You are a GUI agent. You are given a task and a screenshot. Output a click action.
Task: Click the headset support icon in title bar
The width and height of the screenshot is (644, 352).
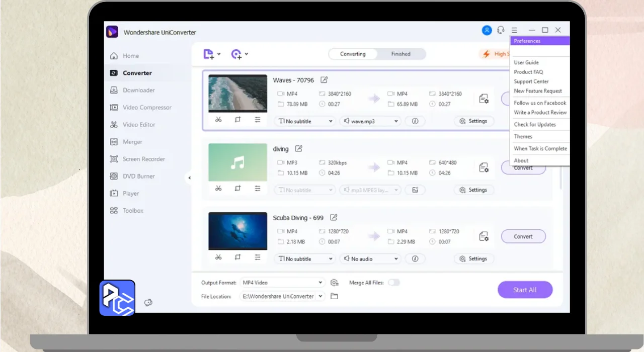[501, 30]
